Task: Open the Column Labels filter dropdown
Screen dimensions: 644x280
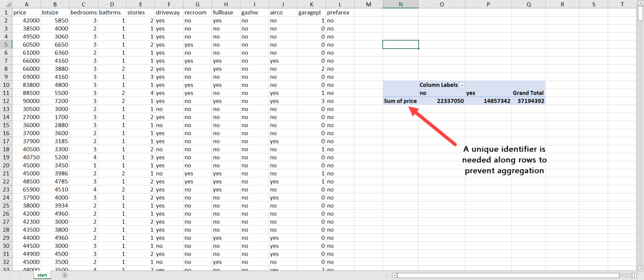Action: click(x=462, y=85)
